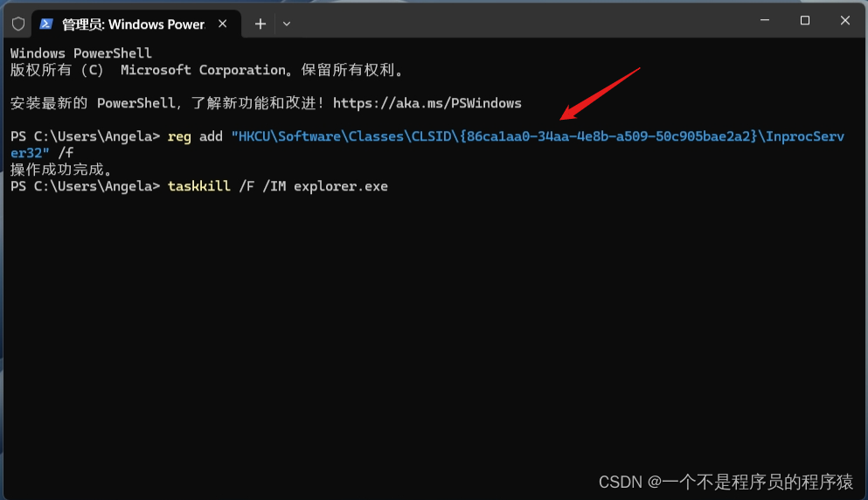Screen dimensions: 868x500
Task: Click the Microsoft Corporation copyright line
Action: (207, 70)
